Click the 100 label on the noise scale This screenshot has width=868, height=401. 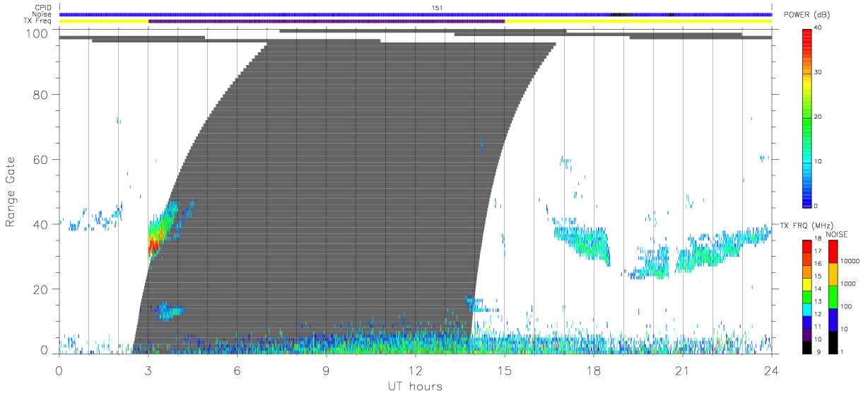point(847,306)
